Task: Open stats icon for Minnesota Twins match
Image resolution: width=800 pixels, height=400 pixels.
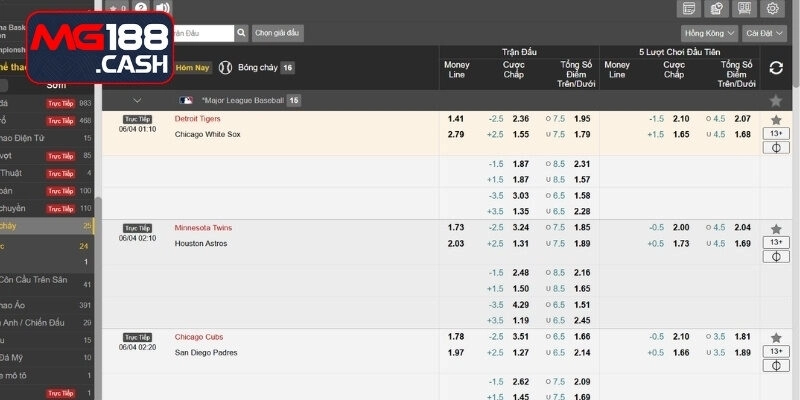Action: (776, 257)
